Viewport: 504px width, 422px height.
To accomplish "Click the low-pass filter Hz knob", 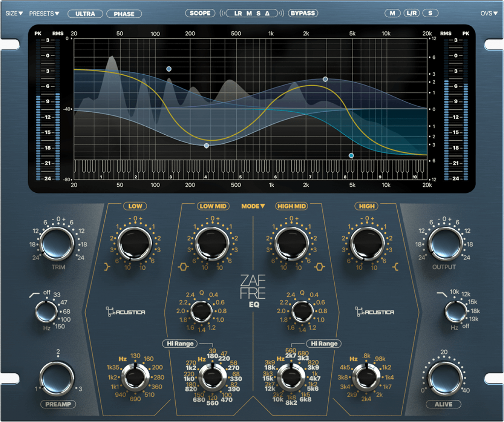I will tap(456, 312).
